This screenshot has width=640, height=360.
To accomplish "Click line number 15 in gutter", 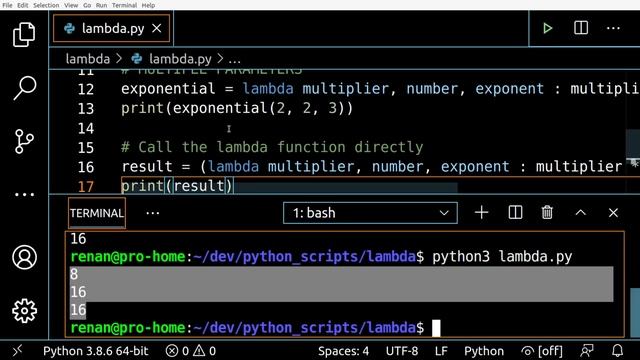I will coord(86,147).
